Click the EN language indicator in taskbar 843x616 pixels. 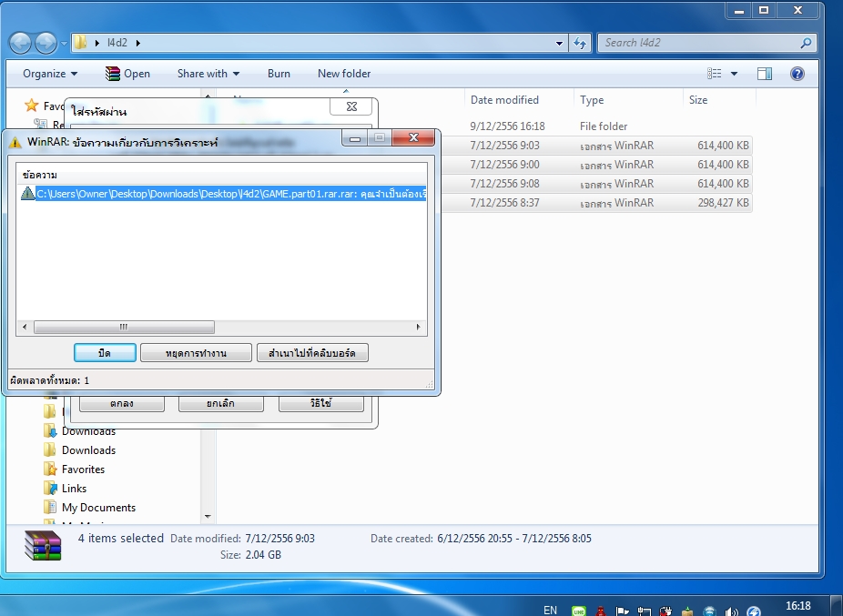point(550,611)
